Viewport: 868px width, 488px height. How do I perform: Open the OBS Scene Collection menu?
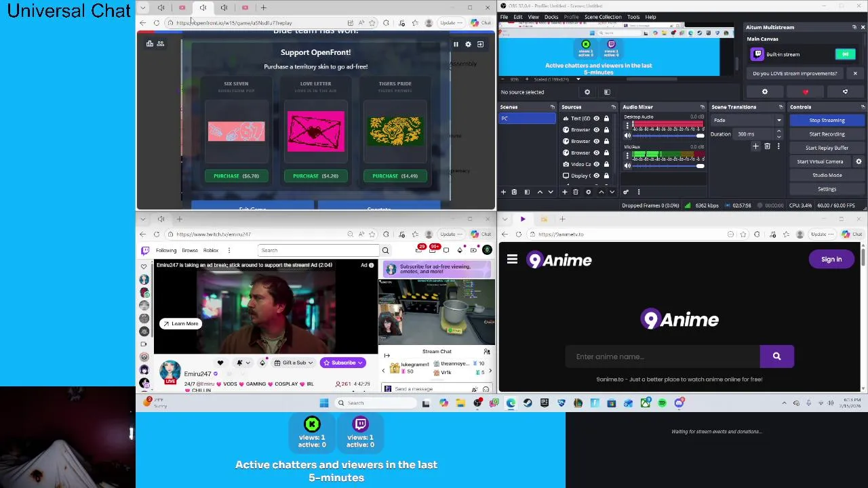coord(602,17)
